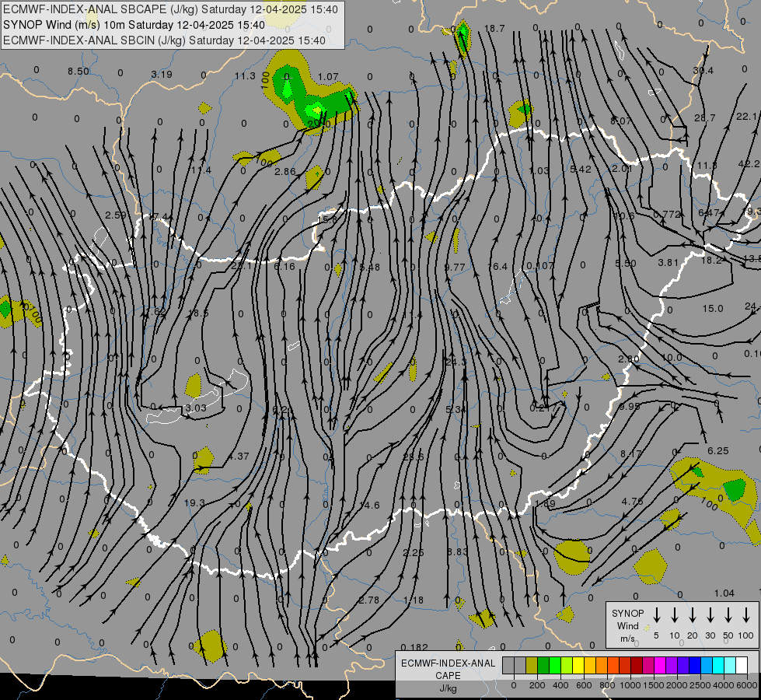The width and height of the screenshot is (761, 700).
Task: Click the 1500 tick label on CAPE scale
Action: pos(654,685)
